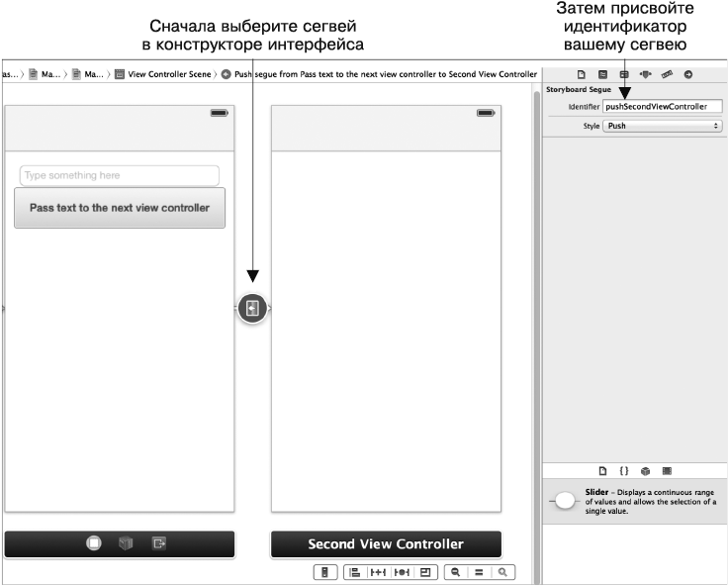728x586 pixels.
Task: Show the Connections inspector
Action: tap(687, 74)
